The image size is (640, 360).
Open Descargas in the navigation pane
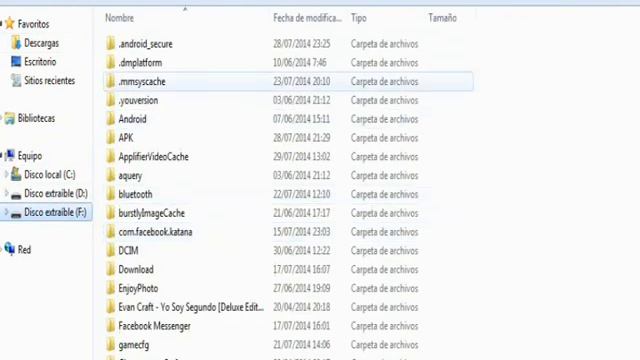(42, 43)
